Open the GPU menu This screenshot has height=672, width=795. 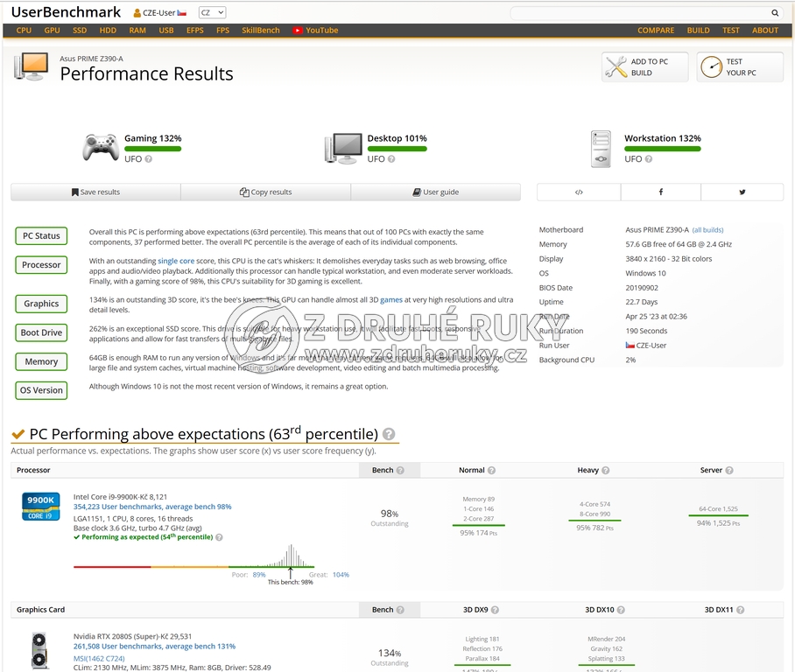pyautogui.click(x=52, y=31)
